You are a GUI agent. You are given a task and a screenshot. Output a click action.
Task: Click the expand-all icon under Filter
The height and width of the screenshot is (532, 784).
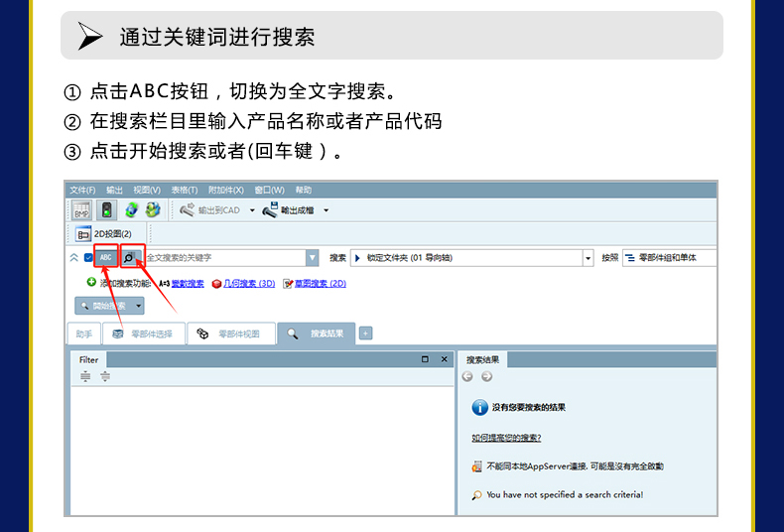click(85, 376)
